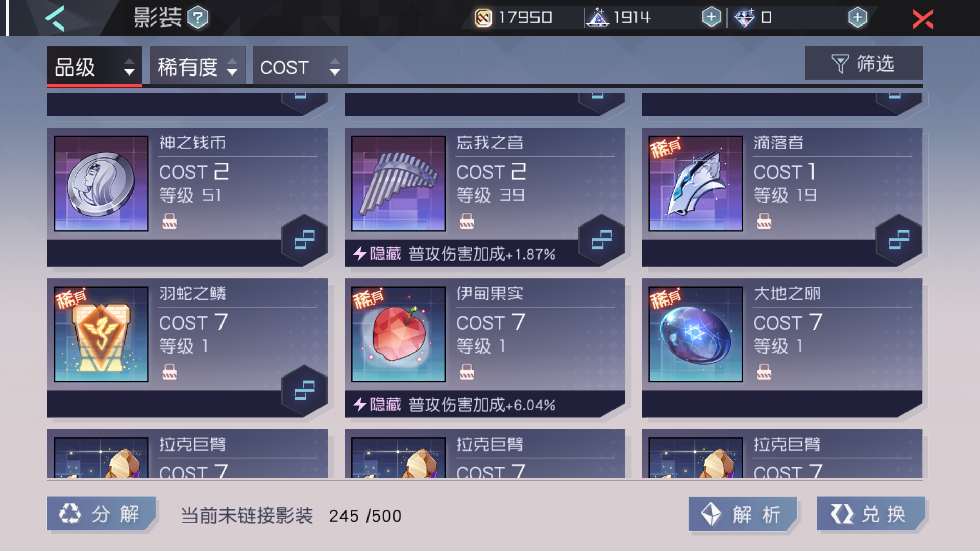980x551 pixels.
Task: Select the 伊甸果实 apple thumbnail
Action: point(398,334)
